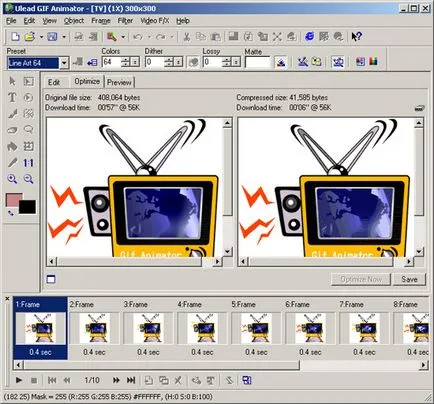Screen dimensions: 434x404
Task: Click the Play animation button
Action: tap(19, 380)
